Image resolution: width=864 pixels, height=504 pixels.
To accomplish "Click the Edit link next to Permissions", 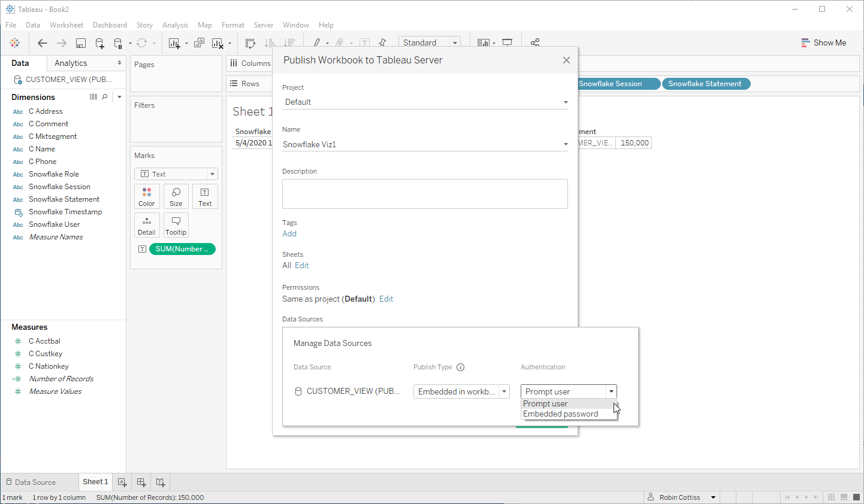I will [386, 299].
